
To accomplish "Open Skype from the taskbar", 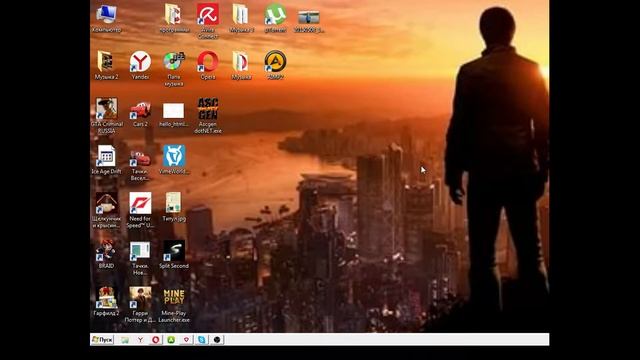I will [x=202, y=340].
